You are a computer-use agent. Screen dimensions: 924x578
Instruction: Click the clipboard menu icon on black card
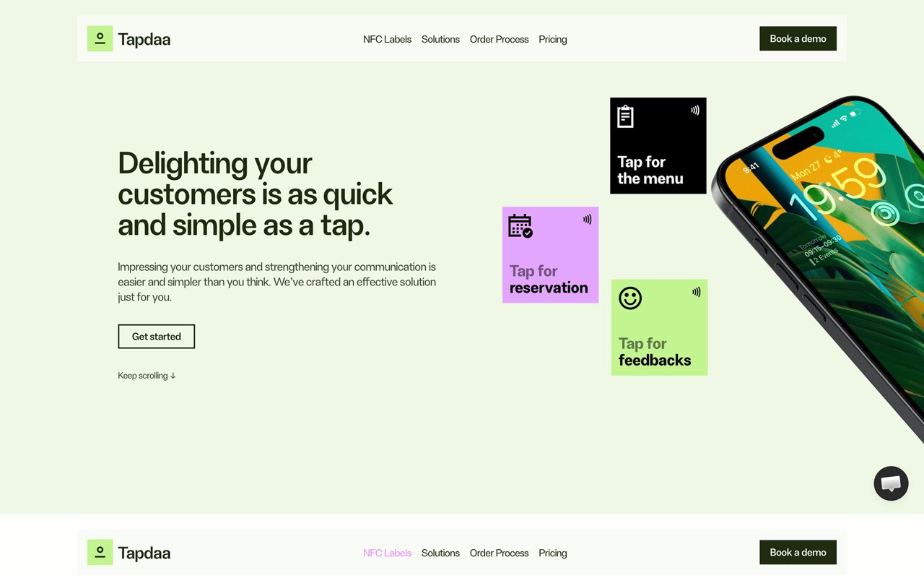tap(626, 116)
